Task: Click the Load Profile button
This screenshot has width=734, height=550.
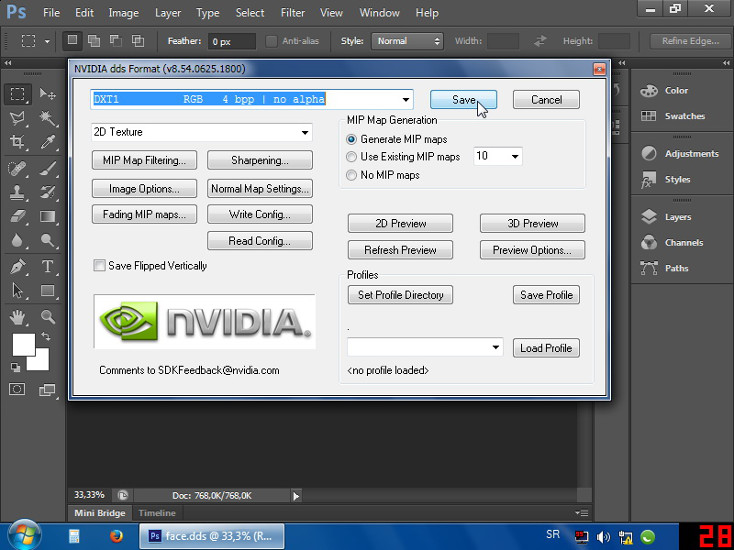Action: tap(546, 348)
